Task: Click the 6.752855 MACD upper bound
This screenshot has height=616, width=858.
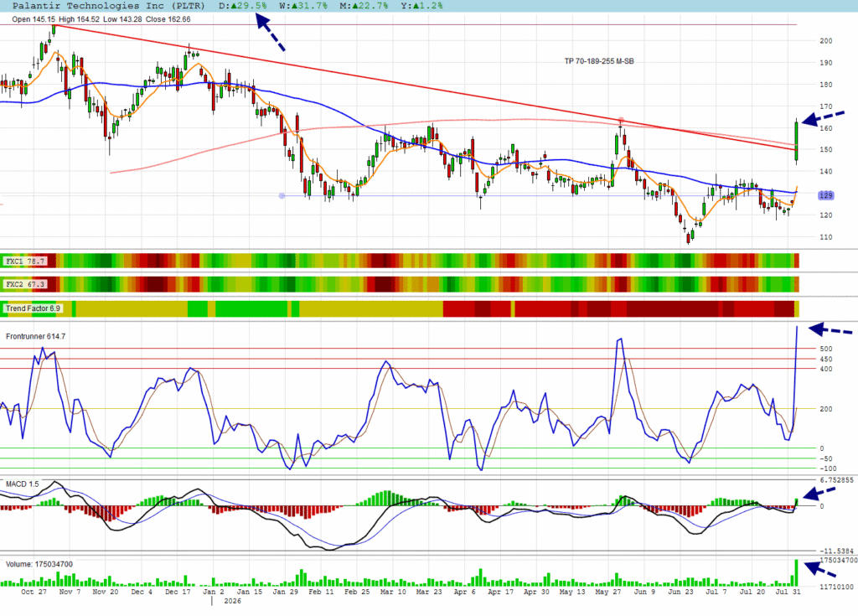Action: pyautogui.click(x=836, y=479)
